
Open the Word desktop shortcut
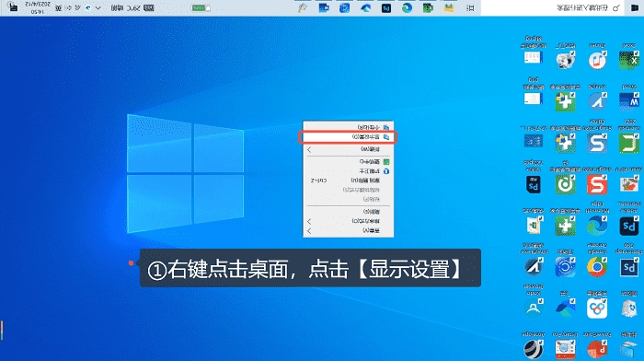pos(628,100)
